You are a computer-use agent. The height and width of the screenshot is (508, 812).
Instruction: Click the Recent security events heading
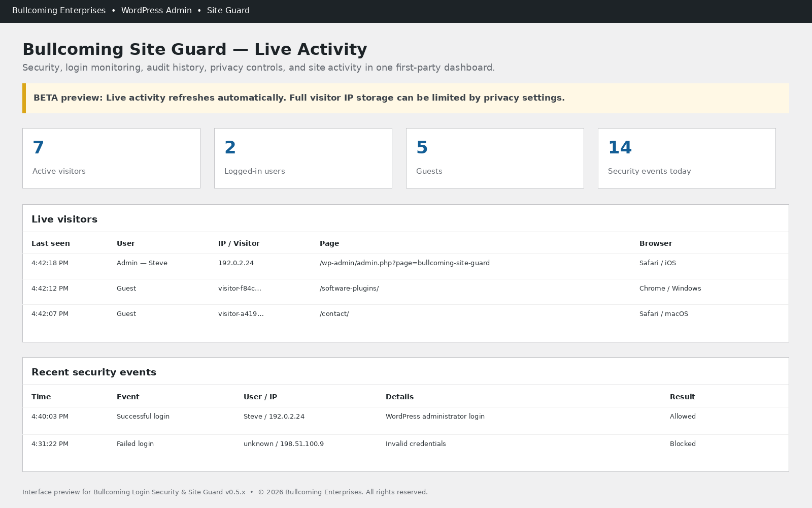pyautogui.click(x=94, y=372)
